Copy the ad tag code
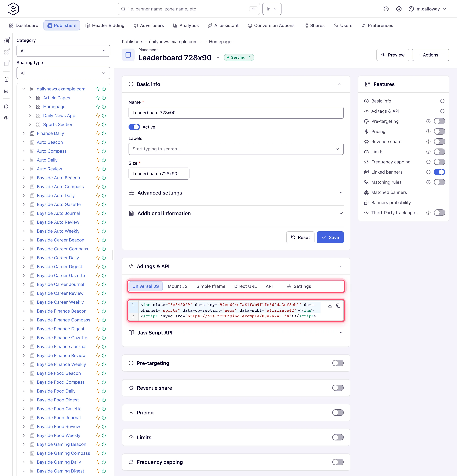 (x=338, y=306)
